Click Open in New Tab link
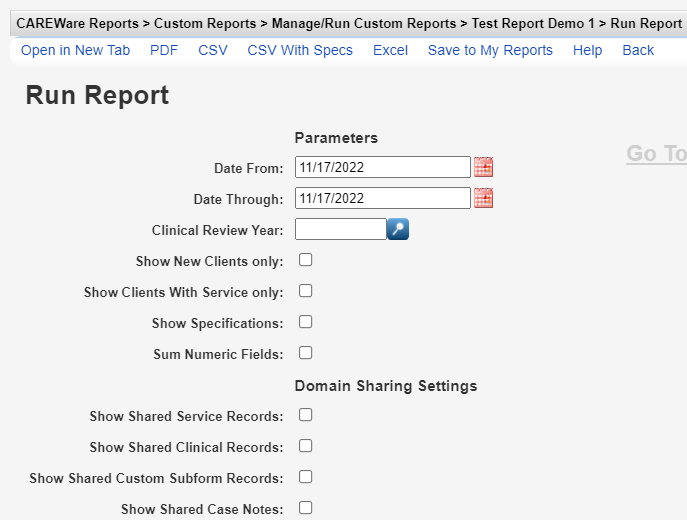Image resolution: width=687 pixels, height=520 pixels. (x=75, y=50)
